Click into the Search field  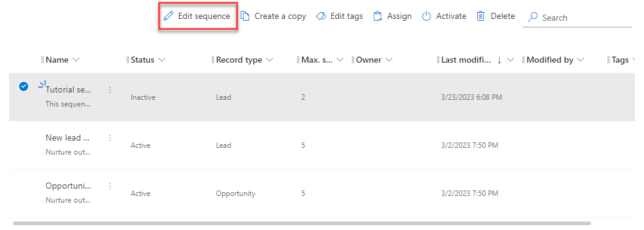coord(577,18)
